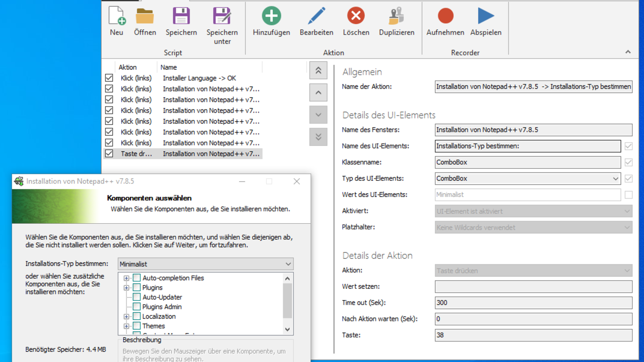
Task: Play the script with Abspielen
Action: (x=486, y=21)
